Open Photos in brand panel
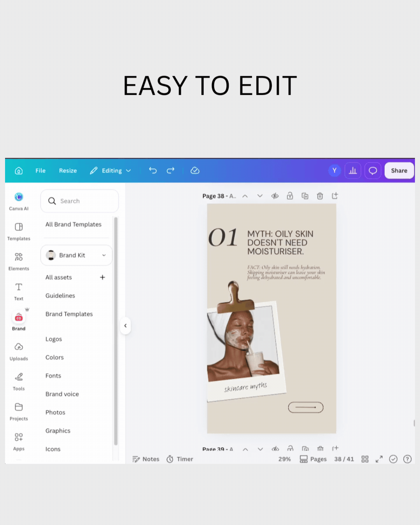Image resolution: width=420 pixels, height=525 pixels. click(x=55, y=412)
